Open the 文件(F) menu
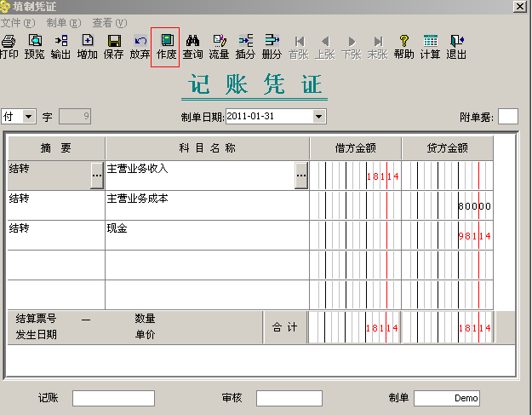The height and width of the screenshot is (415, 532). [x=18, y=23]
